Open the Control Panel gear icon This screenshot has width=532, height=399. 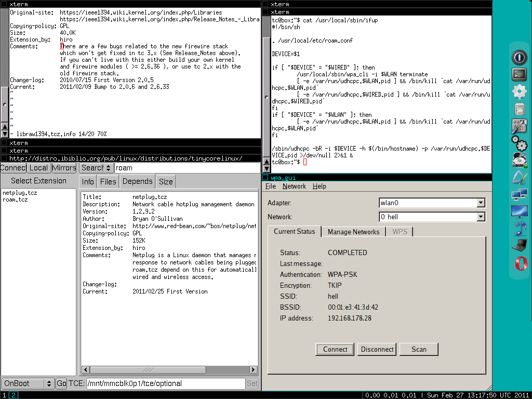(520, 91)
